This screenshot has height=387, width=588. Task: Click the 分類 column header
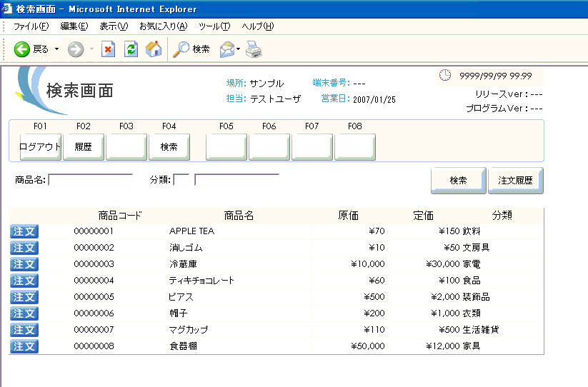point(502,216)
